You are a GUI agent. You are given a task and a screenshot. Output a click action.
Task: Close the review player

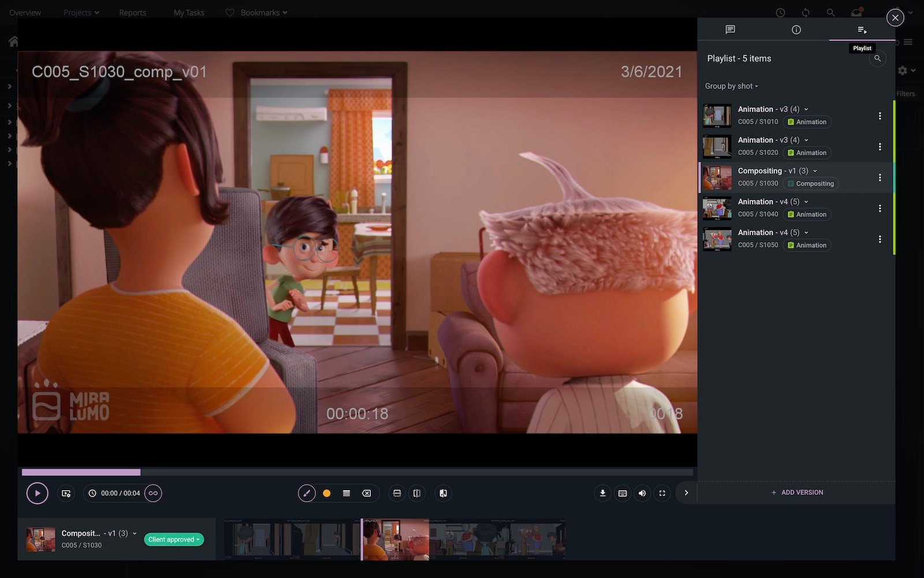click(895, 18)
